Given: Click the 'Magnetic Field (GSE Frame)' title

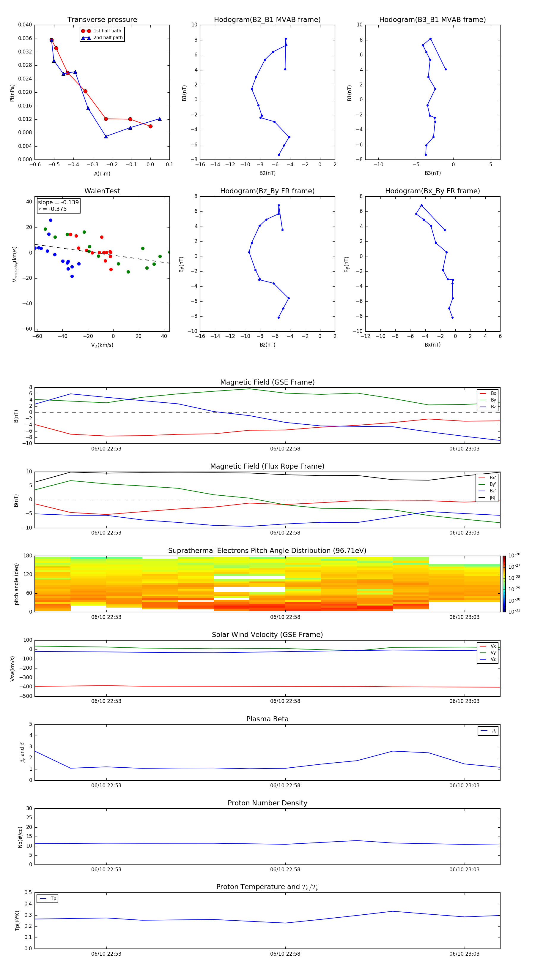Looking at the screenshot, I should pos(267,382).
